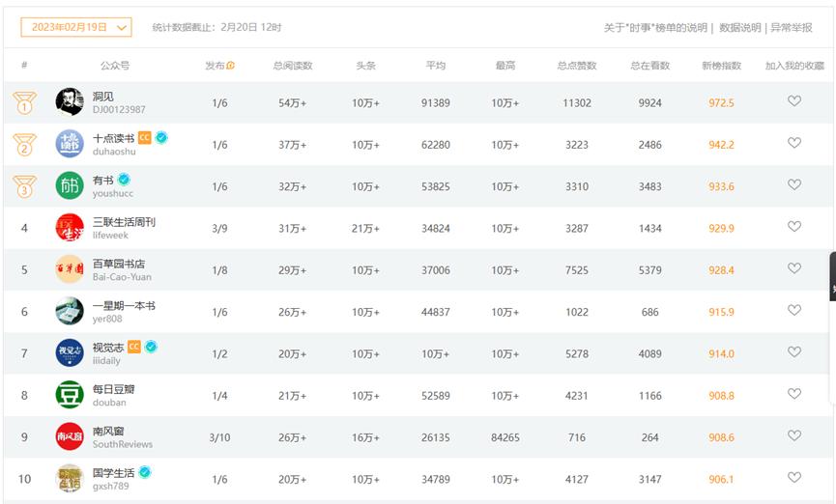Favorite 一星期一本书 using the heart
The height and width of the screenshot is (504, 836).
(x=794, y=310)
